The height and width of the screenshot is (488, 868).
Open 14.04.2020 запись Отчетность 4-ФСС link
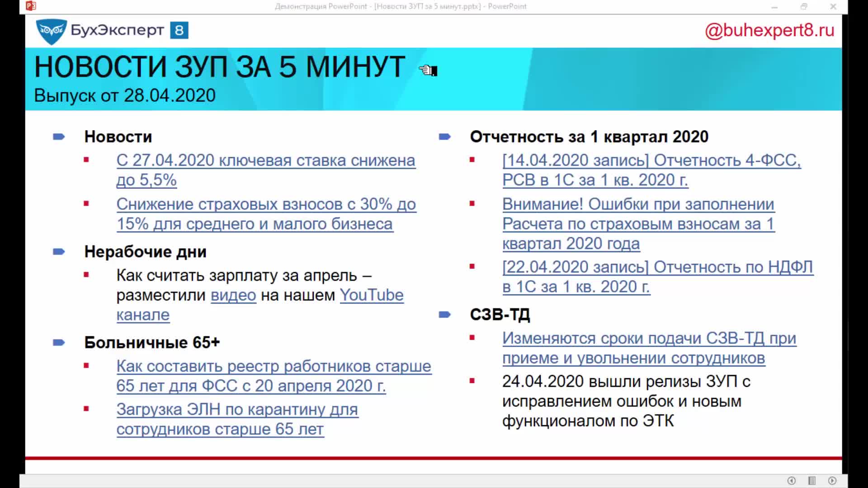click(651, 161)
